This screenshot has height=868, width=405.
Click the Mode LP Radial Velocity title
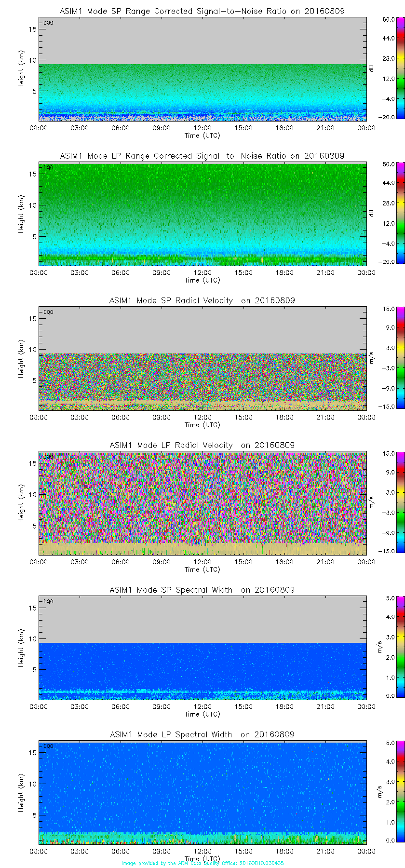[202, 445]
